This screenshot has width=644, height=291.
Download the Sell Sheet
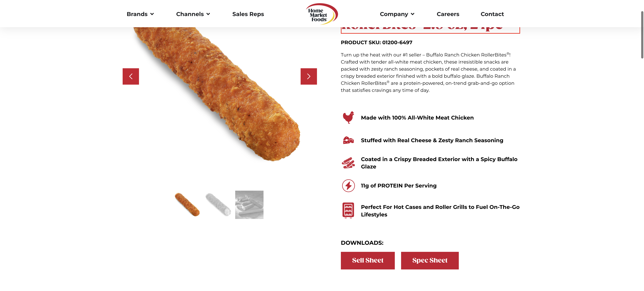[367, 260]
